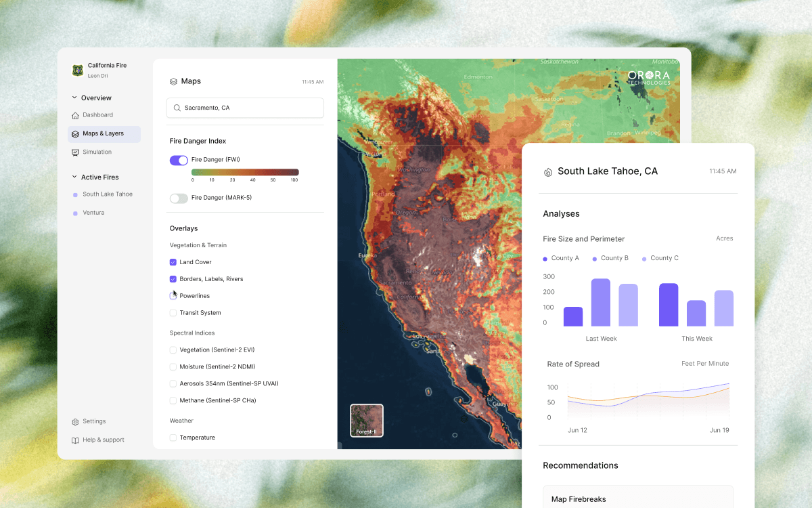Viewport: 812px width, 508px height.
Task: Enable the Fire Danger (MARK-5) toggle
Action: 179,198
